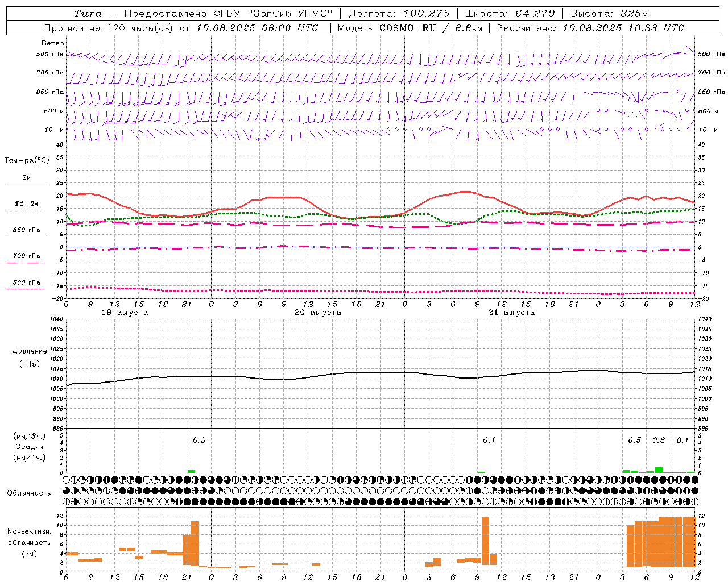This screenshot has height=582, width=728.
Task: Click the "Высота: 325м" header field
Action: [609, 14]
